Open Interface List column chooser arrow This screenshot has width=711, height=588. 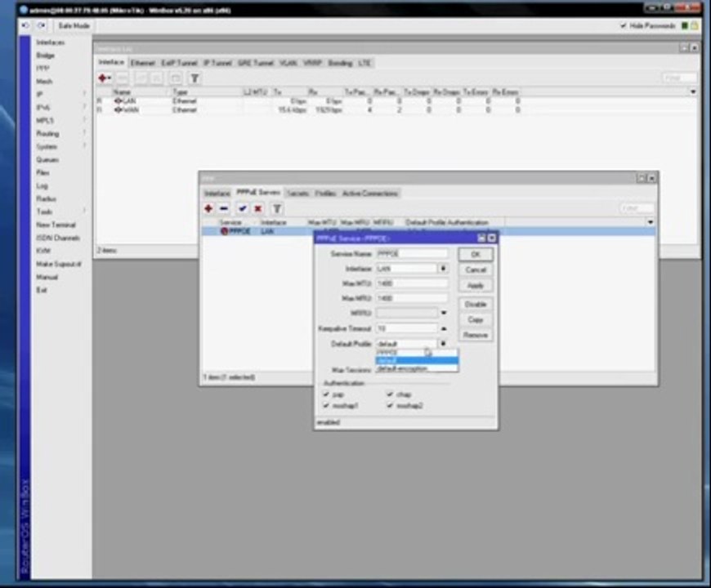[x=693, y=92]
